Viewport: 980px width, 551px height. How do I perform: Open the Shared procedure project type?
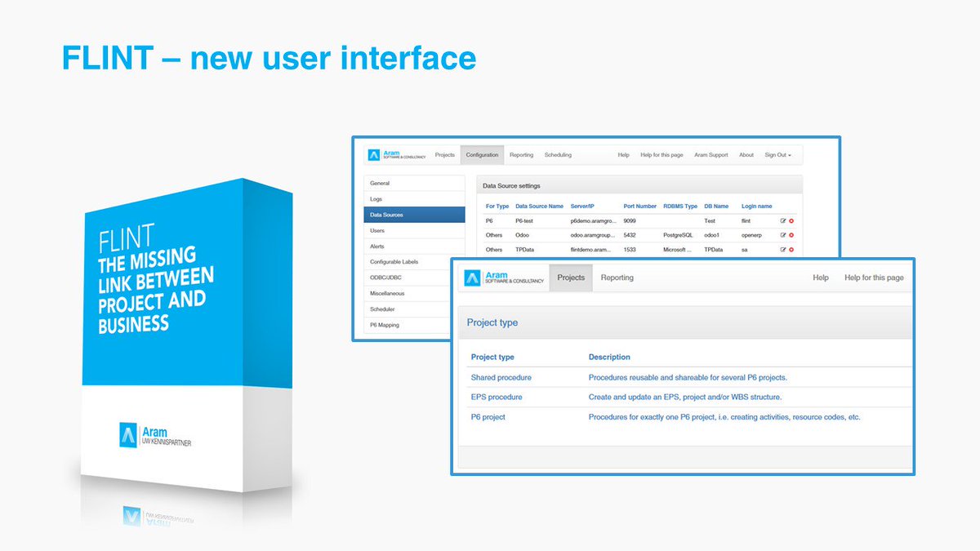click(x=501, y=377)
